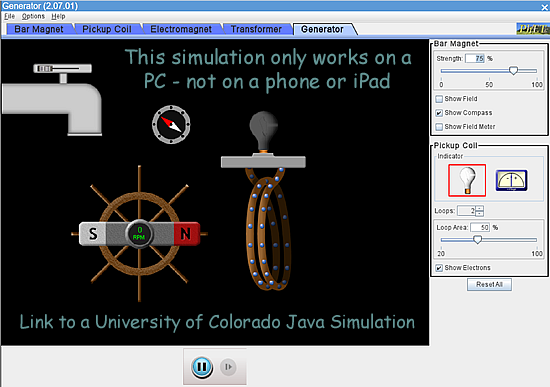The image size is (550, 387).
Task: Click the compass on the canvas
Action: pos(171,124)
